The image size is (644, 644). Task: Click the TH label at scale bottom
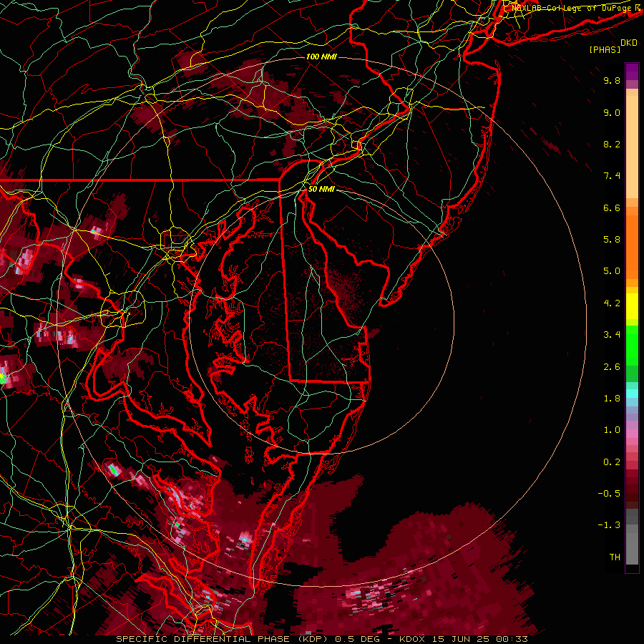click(615, 557)
